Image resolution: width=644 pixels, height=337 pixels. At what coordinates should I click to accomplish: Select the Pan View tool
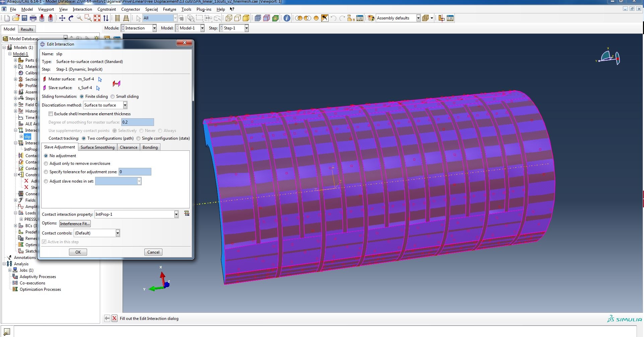click(62, 18)
